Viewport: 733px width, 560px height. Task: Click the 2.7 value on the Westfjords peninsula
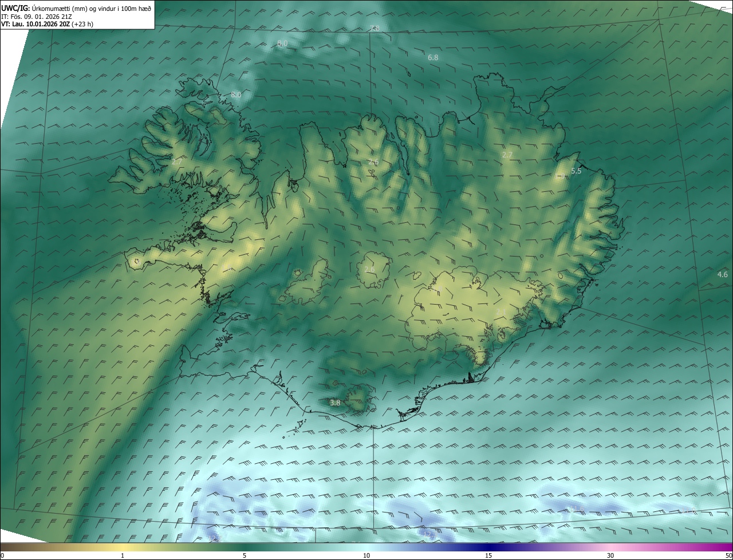[176, 162]
